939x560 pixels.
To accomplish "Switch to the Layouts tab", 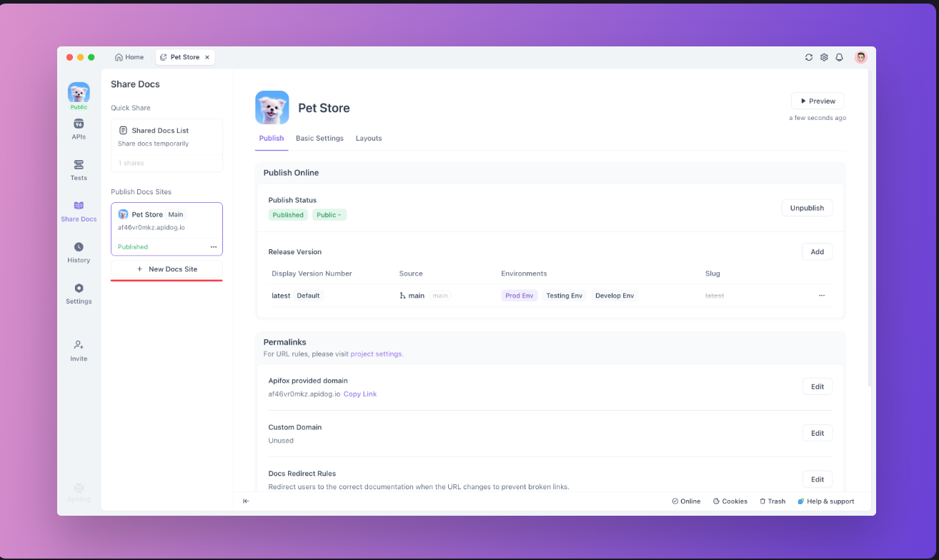I will [369, 139].
